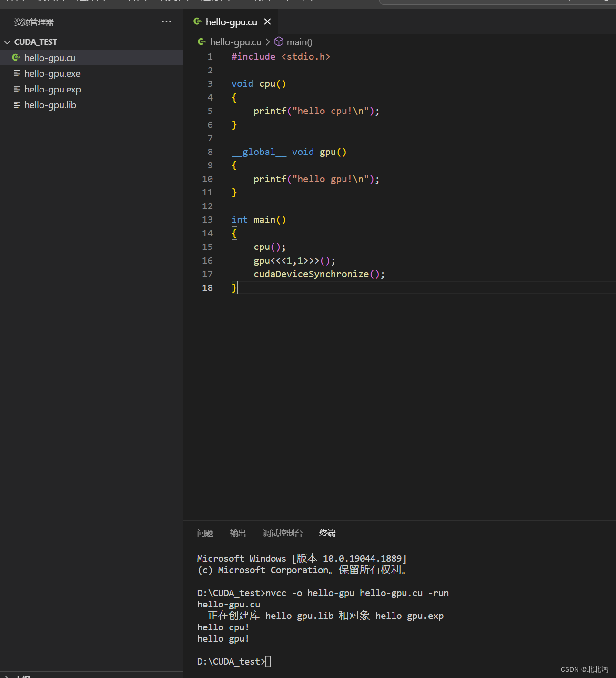Place cursor on #include <stdio.h> line

pyautogui.click(x=281, y=57)
